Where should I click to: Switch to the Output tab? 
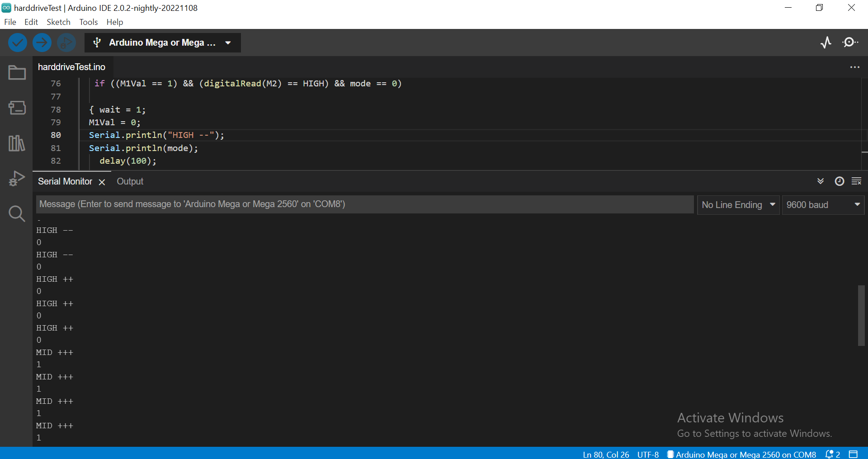point(130,181)
